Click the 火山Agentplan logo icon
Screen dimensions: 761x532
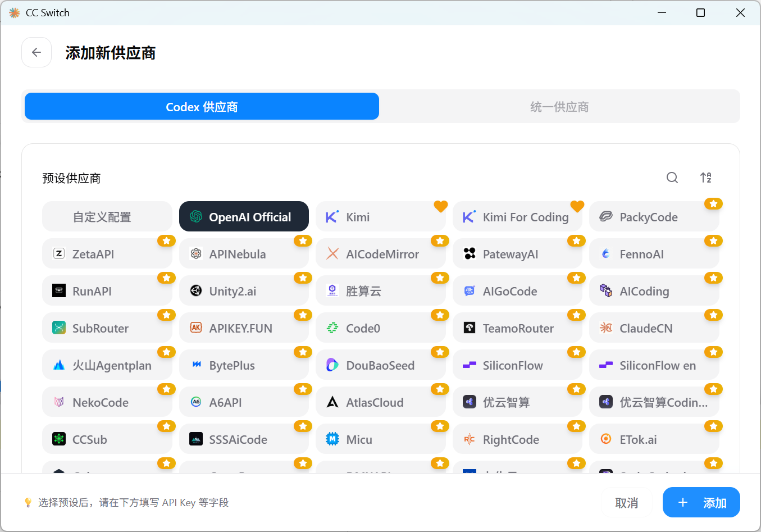59,365
